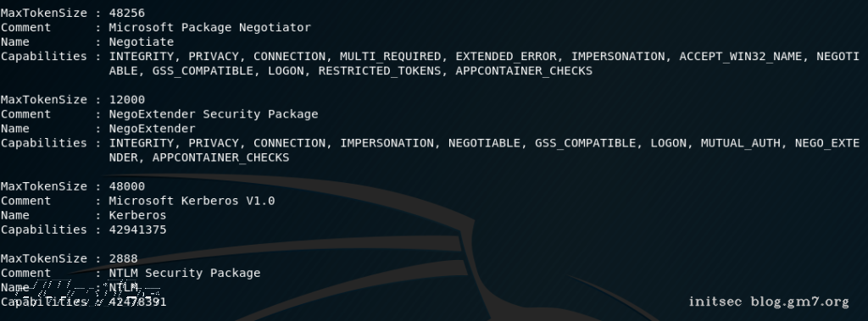Click MULTI_REQUIRED in Negotiate capabilities

(390, 57)
